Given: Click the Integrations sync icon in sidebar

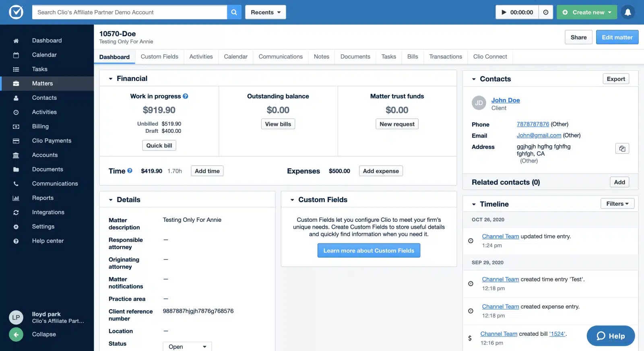Looking at the screenshot, I should tap(16, 213).
